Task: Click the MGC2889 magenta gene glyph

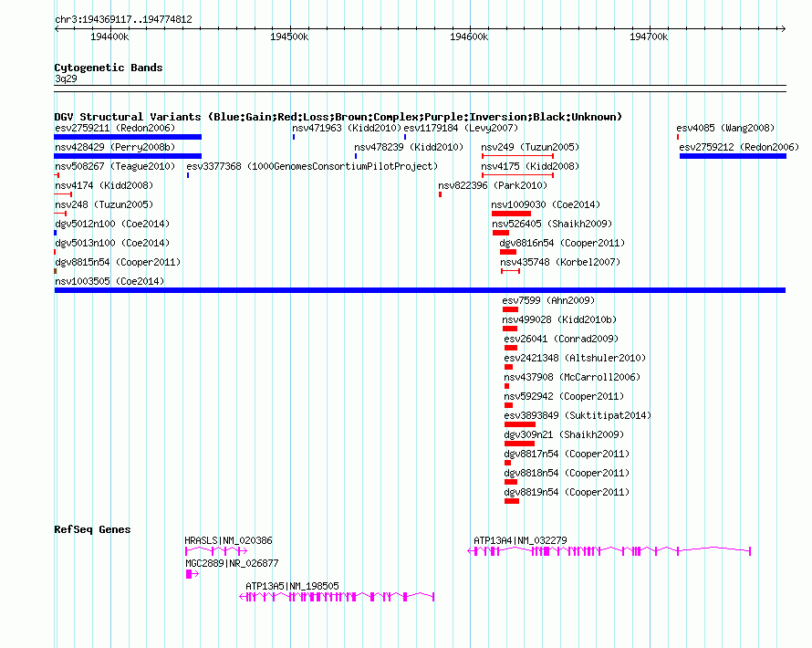Action: (193, 574)
